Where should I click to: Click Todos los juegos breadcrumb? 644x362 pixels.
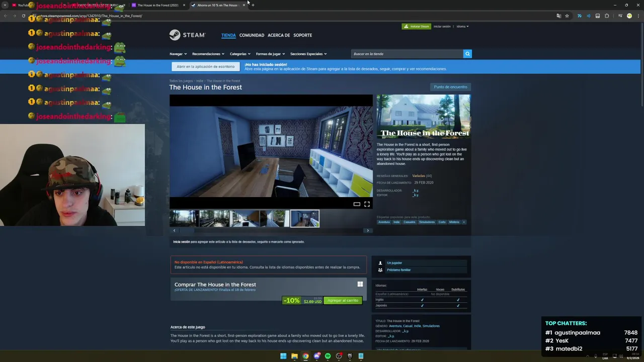[x=181, y=81]
